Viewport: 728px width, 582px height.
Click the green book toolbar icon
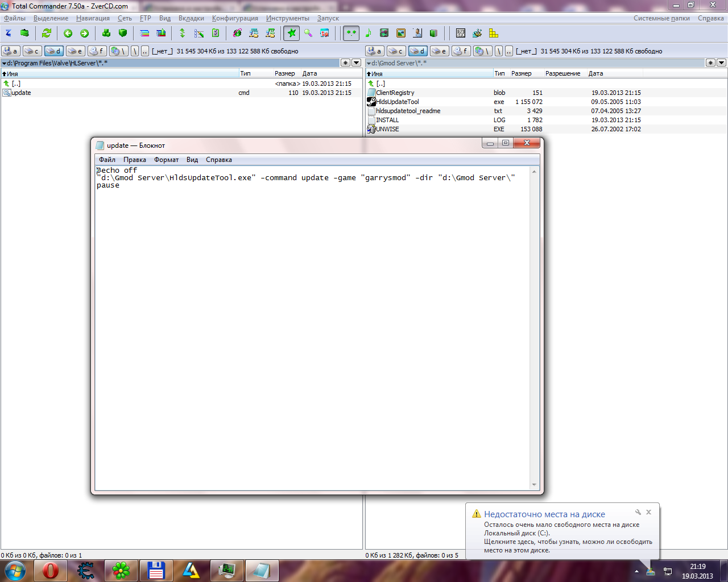[433, 33]
